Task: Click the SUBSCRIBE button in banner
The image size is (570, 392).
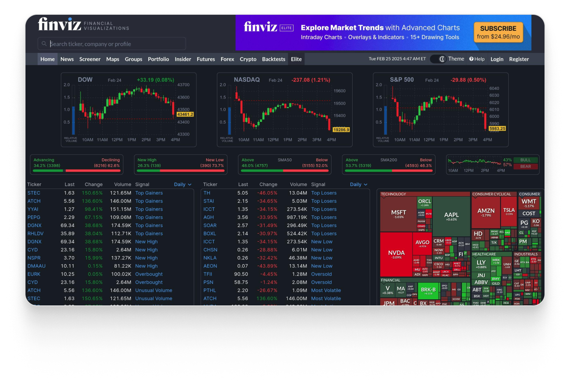Action: point(498,32)
